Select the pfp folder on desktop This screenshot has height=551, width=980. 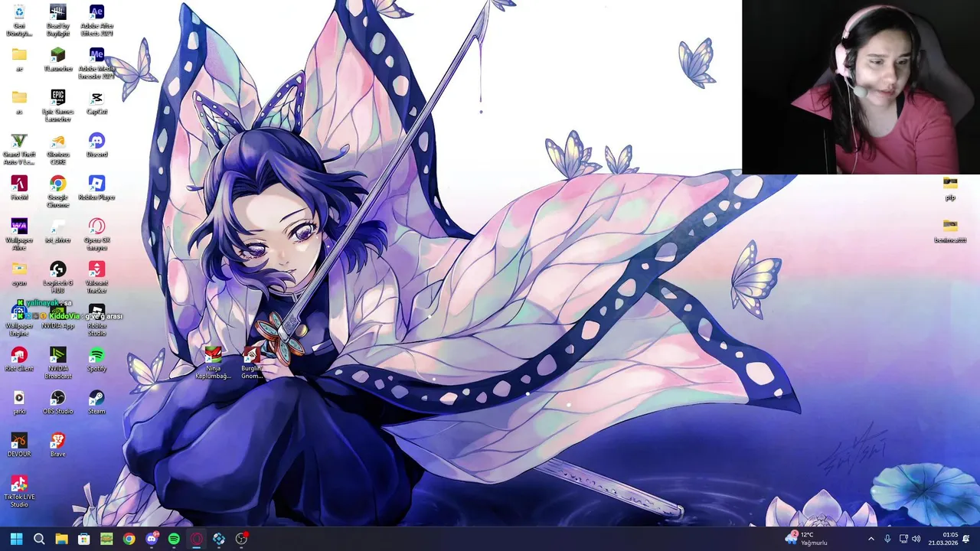pyautogui.click(x=950, y=188)
